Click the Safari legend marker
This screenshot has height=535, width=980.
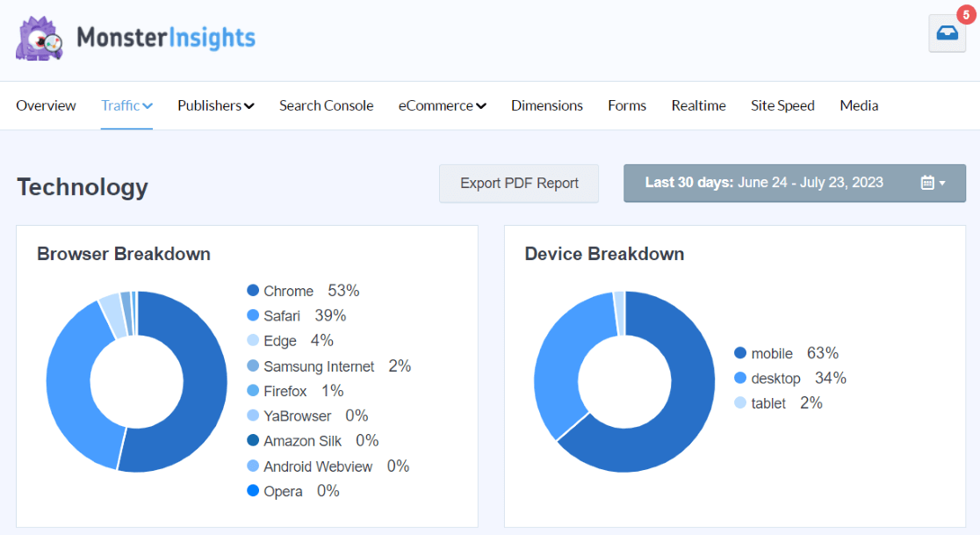point(253,315)
